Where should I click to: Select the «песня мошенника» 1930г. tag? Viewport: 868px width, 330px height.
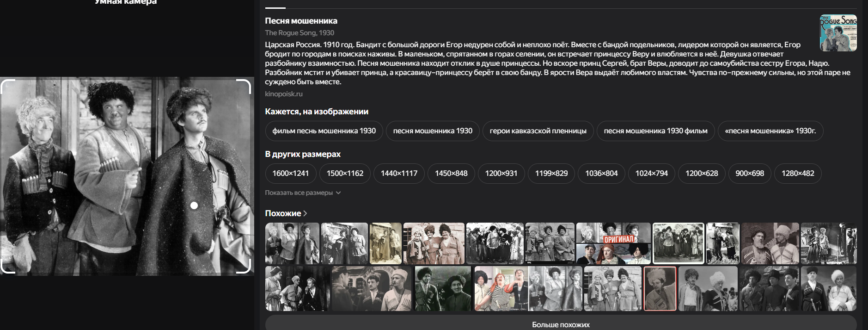(x=770, y=131)
